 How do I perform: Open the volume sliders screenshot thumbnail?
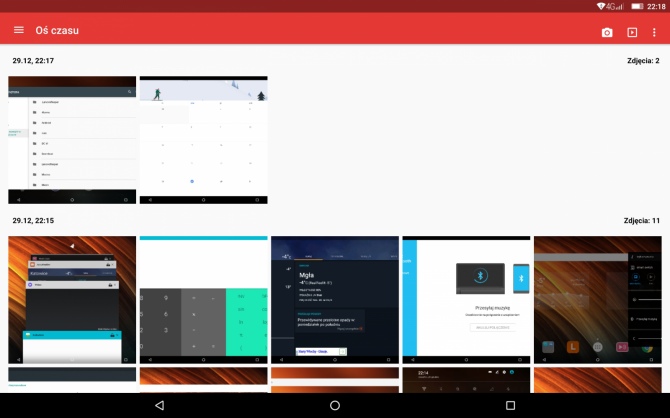(x=597, y=300)
